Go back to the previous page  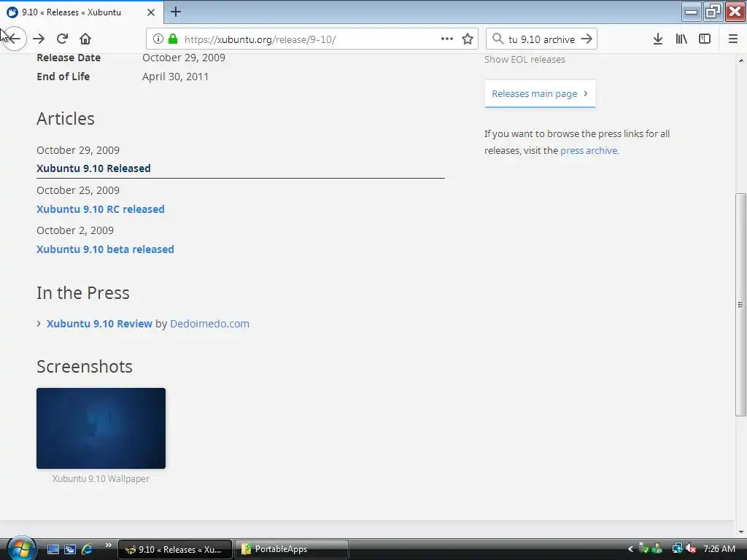pos(15,39)
